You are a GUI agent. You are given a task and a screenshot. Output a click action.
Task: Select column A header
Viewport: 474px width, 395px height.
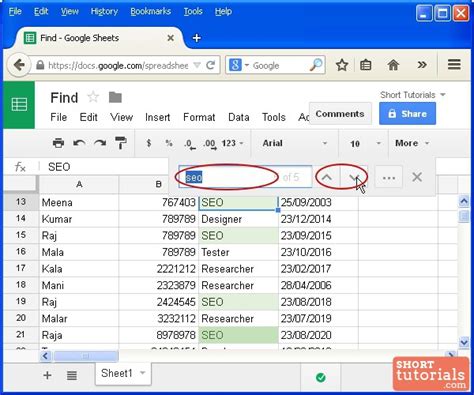click(79, 184)
